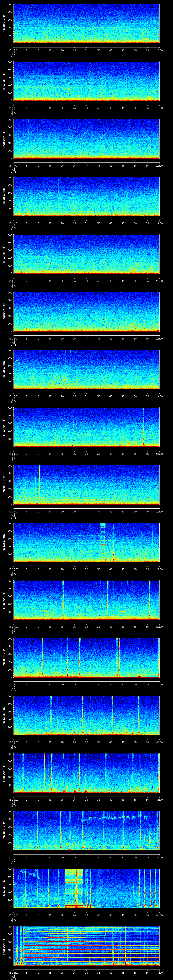Click the 15:29:00 start time label
Screen dimensions: 173x980
pyautogui.click(x=13, y=742)
